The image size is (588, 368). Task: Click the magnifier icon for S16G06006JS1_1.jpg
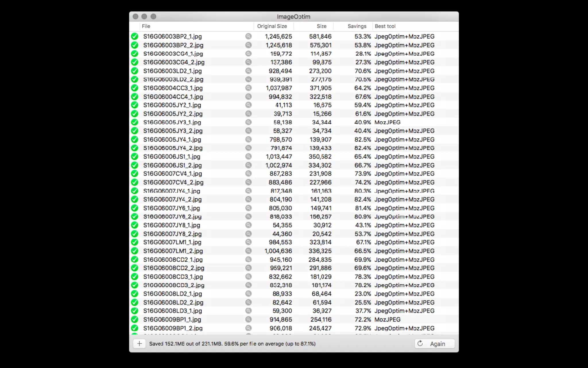click(x=248, y=156)
